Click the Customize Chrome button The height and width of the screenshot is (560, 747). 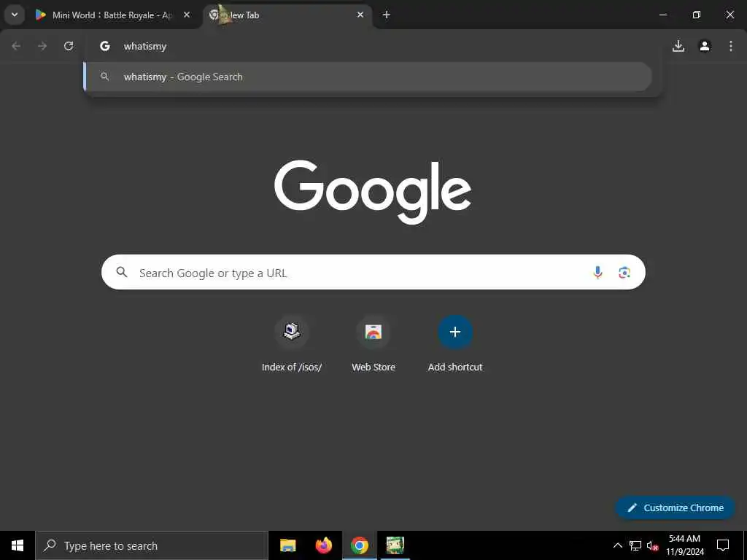676,507
